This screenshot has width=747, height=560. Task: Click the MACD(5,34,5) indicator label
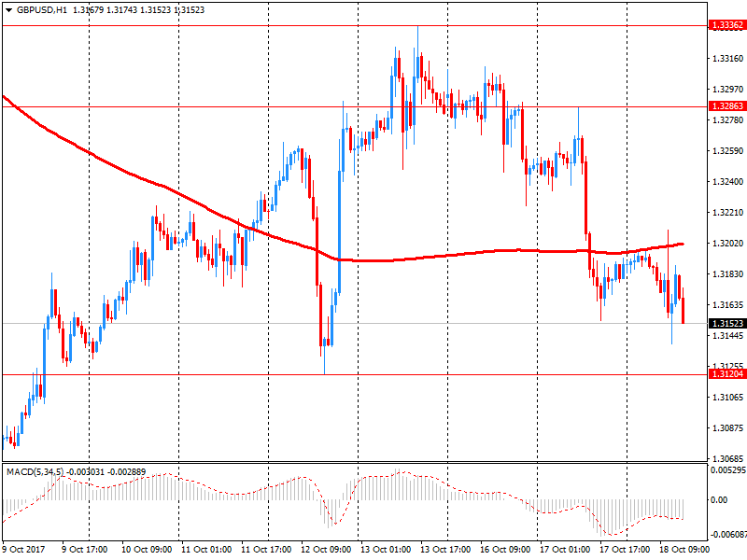tap(35, 472)
